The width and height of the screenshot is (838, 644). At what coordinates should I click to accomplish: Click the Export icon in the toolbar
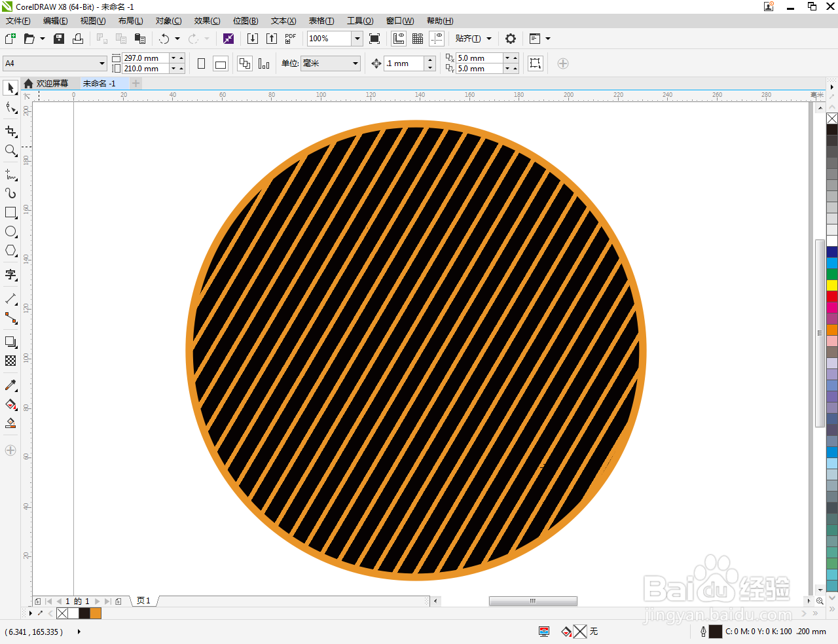[x=272, y=39]
